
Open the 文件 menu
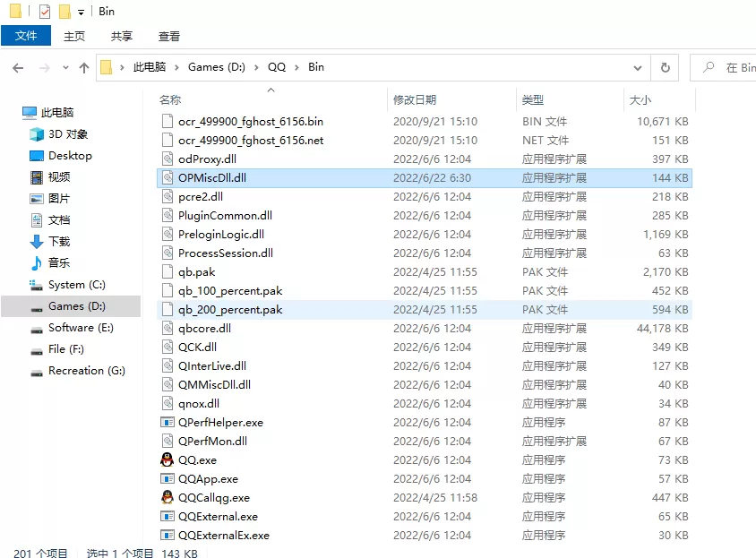tap(26, 36)
